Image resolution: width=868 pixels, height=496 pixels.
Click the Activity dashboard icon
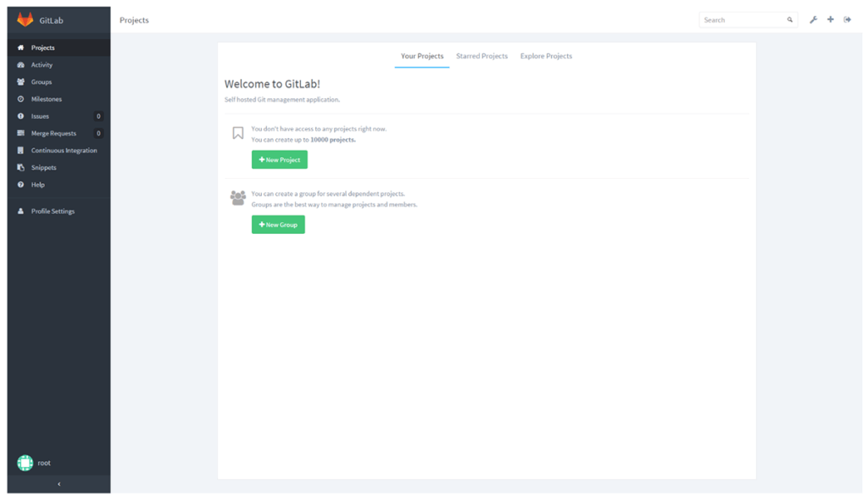click(x=20, y=64)
